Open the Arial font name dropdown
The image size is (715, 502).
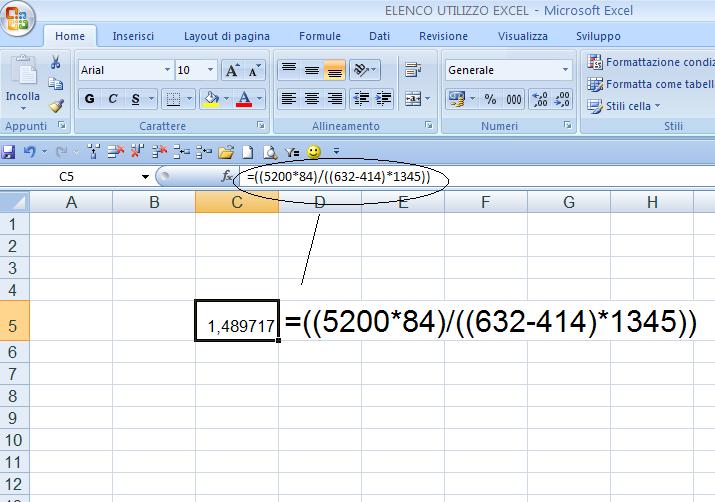[x=167, y=70]
